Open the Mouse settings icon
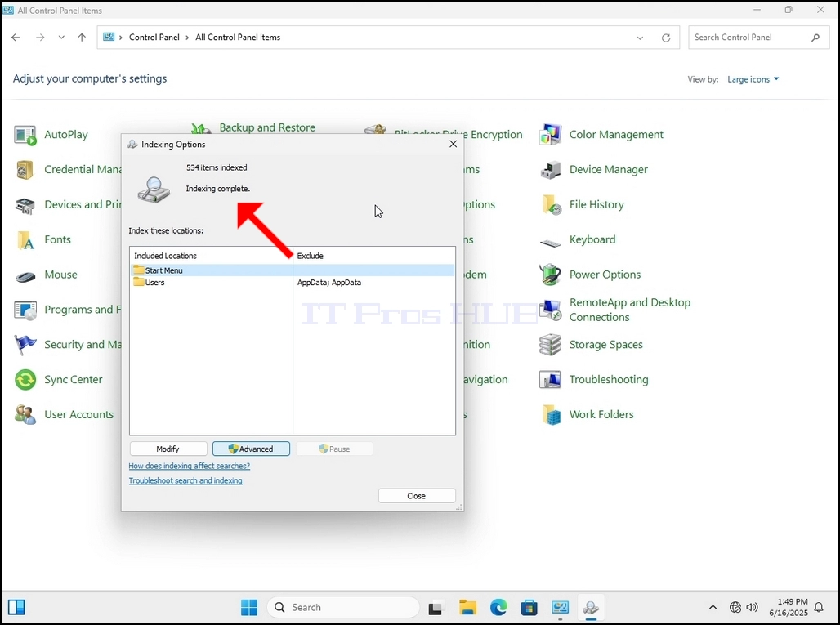The width and height of the screenshot is (840, 625). click(25, 275)
